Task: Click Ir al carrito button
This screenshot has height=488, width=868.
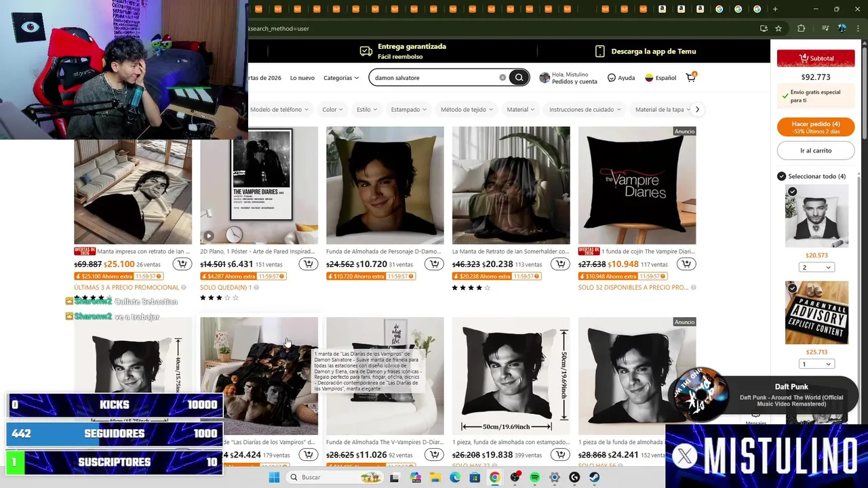Action: (x=816, y=150)
